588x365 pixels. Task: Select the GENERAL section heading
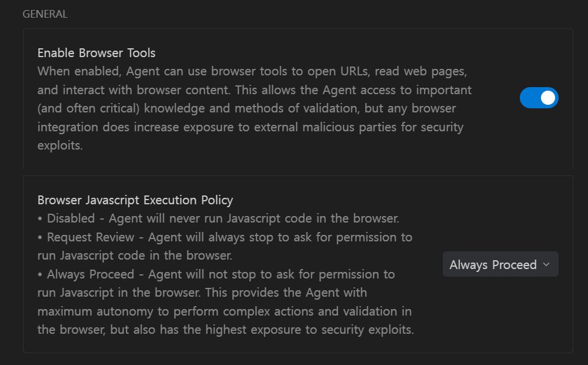click(x=45, y=14)
